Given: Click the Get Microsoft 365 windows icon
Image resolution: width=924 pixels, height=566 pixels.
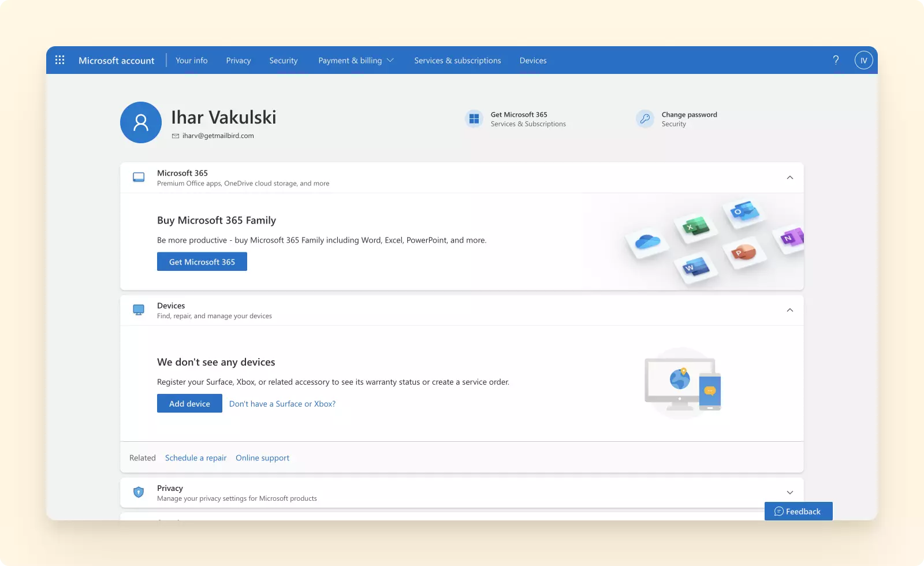Looking at the screenshot, I should tap(474, 119).
